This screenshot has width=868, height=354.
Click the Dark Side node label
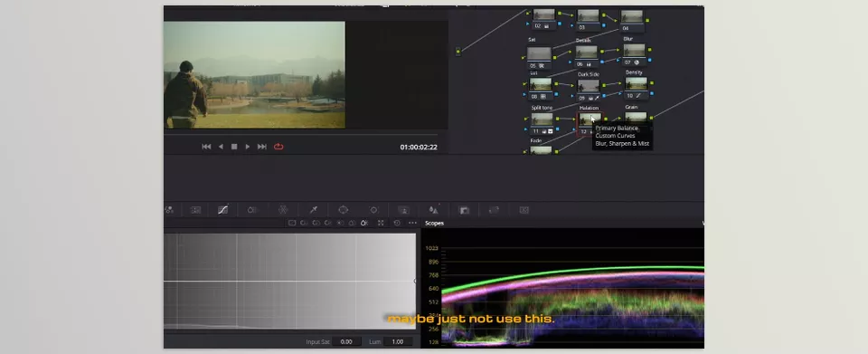(589, 73)
